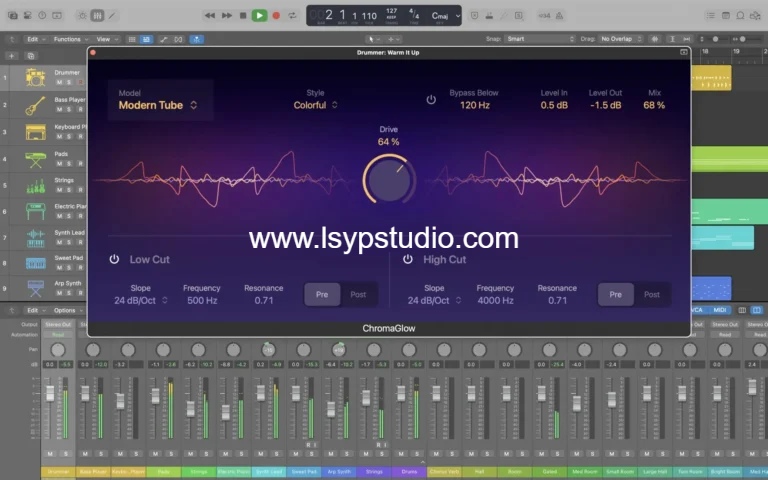The image size is (768, 480).
Task: Start recording with the Record button
Action: (276, 16)
